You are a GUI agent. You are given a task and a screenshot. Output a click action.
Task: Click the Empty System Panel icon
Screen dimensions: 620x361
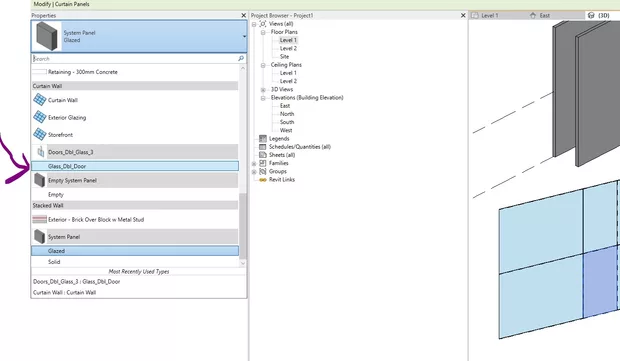[x=40, y=180]
